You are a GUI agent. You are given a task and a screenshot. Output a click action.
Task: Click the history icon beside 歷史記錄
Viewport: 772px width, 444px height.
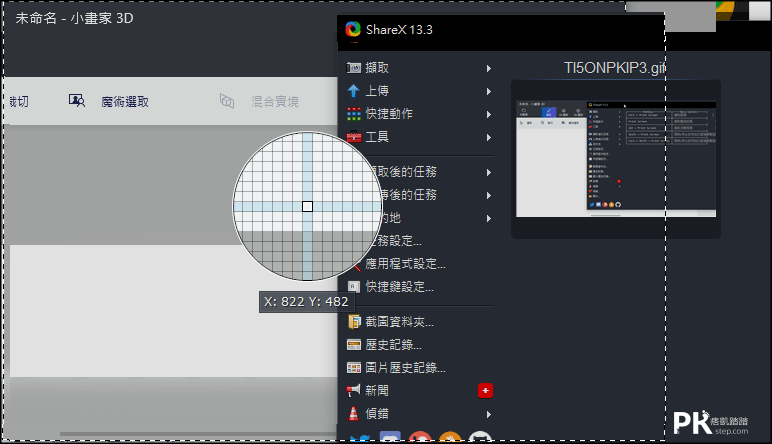(x=354, y=345)
